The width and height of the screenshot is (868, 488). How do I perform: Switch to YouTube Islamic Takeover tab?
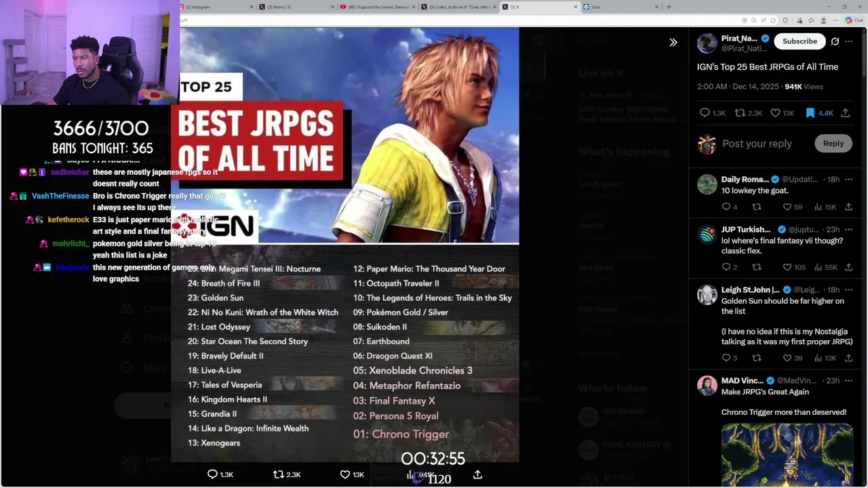click(x=376, y=7)
